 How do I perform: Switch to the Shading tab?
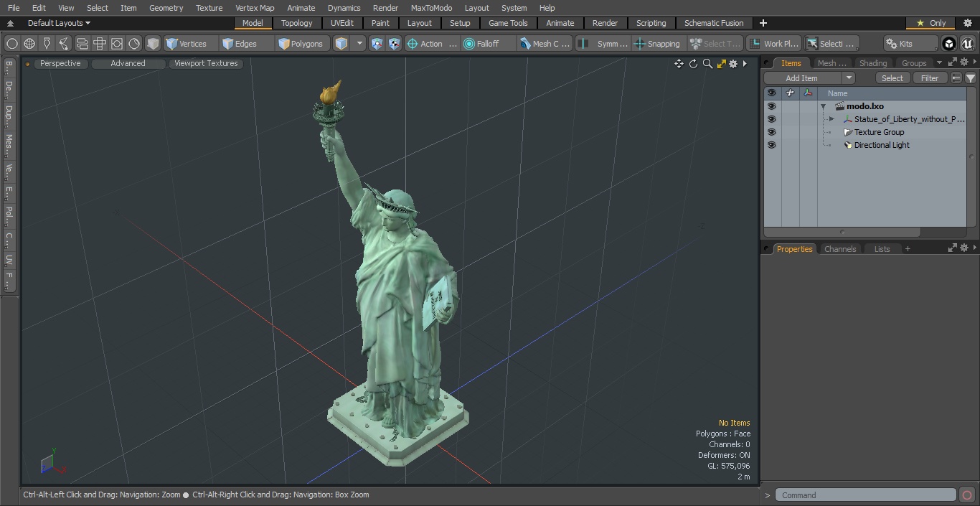point(873,63)
